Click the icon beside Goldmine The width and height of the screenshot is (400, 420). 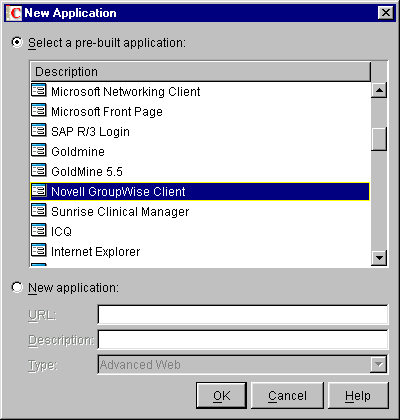pyautogui.click(x=39, y=150)
